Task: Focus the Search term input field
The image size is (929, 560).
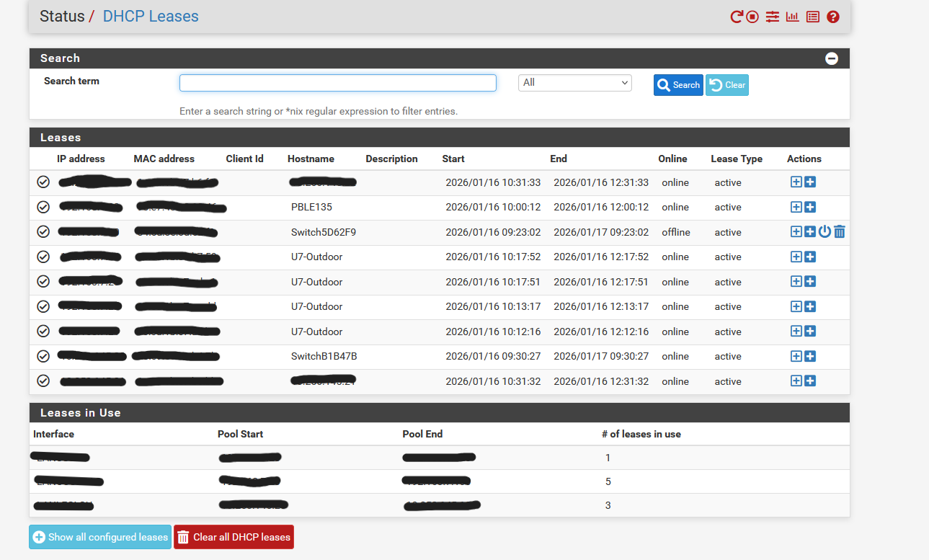Action: point(337,83)
